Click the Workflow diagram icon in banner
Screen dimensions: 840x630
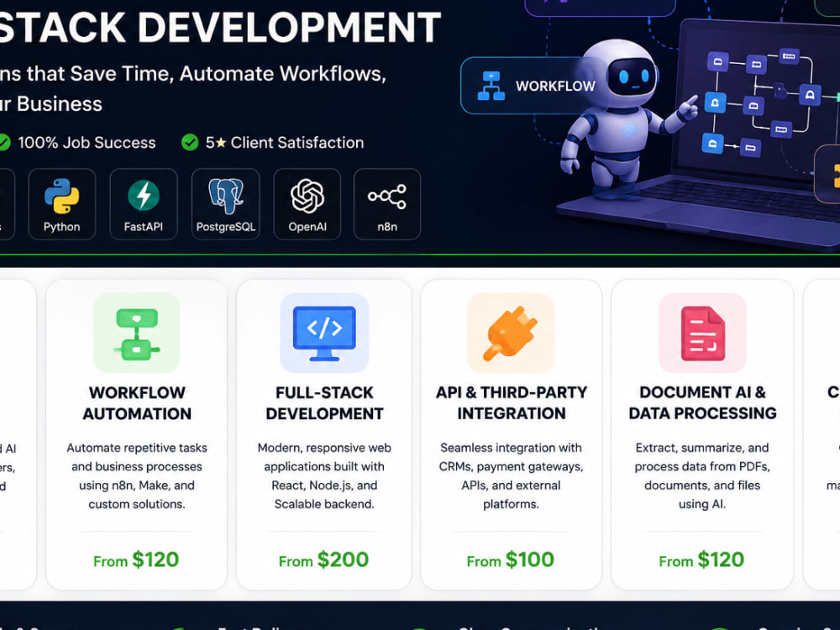pyautogui.click(x=491, y=86)
